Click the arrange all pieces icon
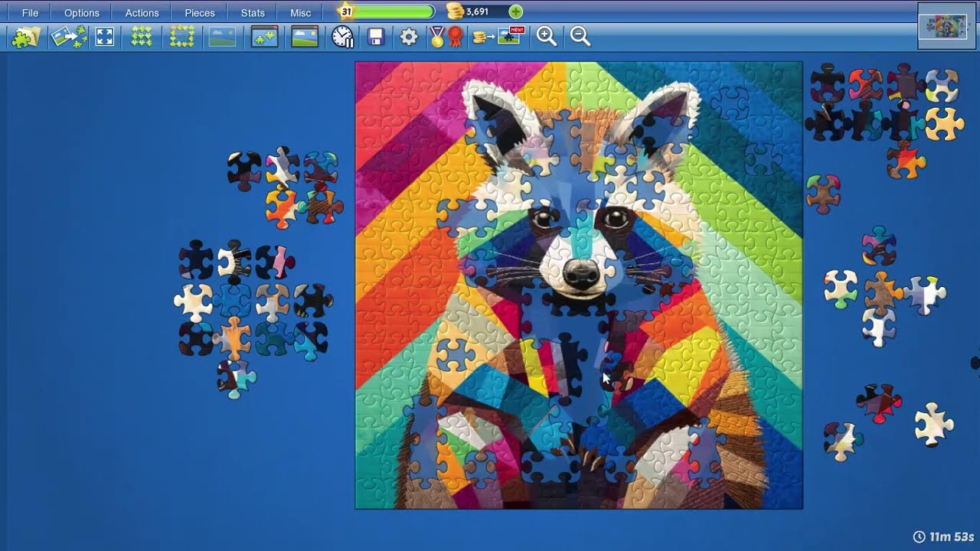The height and width of the screenshot is (551, 980). click(142, 37)
